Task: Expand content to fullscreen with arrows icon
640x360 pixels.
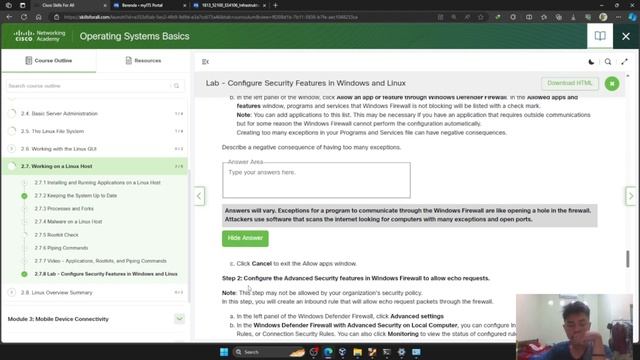Action: click(624, 62)
